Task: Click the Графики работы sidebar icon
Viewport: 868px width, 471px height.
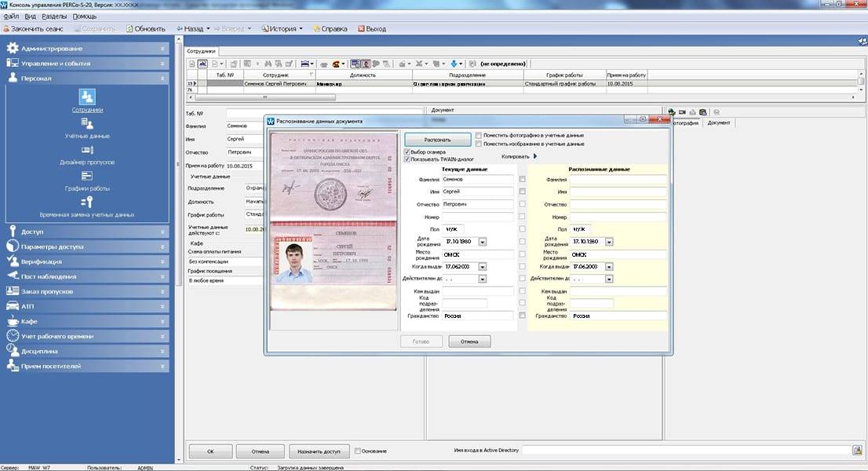Action: [88, 176]
